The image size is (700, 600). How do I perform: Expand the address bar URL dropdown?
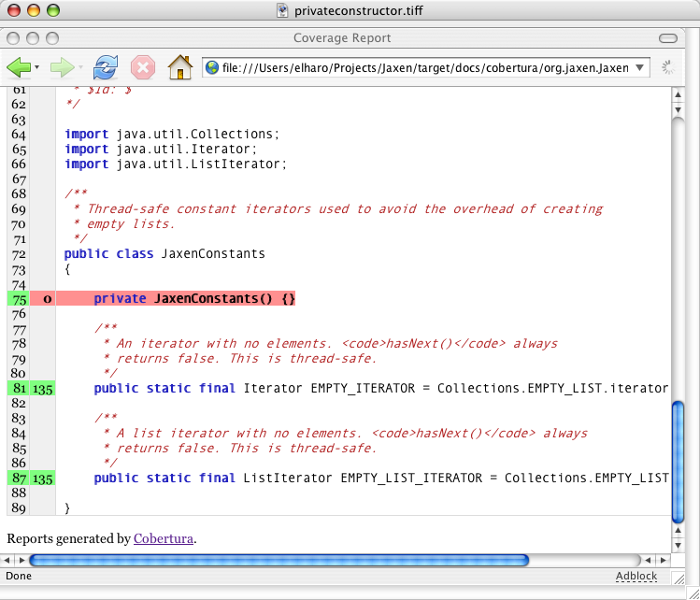[x=640, y=67]
